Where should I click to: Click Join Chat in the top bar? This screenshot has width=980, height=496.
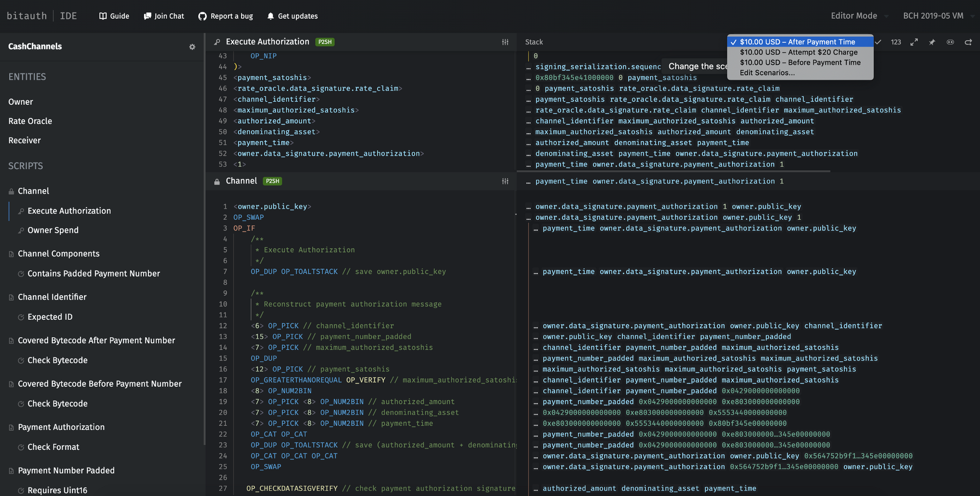164,16
